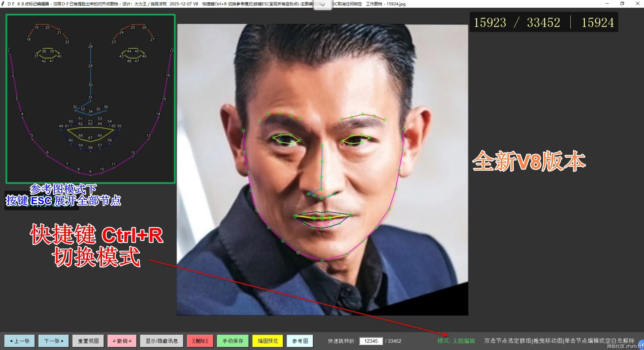
Task: Toggle the 参考图 reference image button
Action: (300, 341)
